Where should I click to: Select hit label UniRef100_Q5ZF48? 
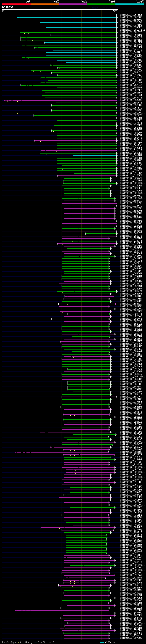pos(131,319)
